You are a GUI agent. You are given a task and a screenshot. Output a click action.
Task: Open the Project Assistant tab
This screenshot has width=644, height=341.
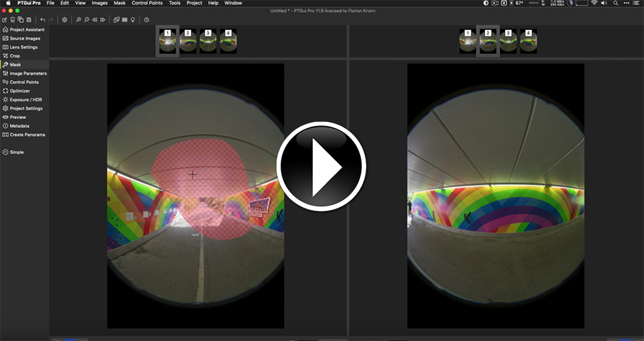[x=24, y=30]
